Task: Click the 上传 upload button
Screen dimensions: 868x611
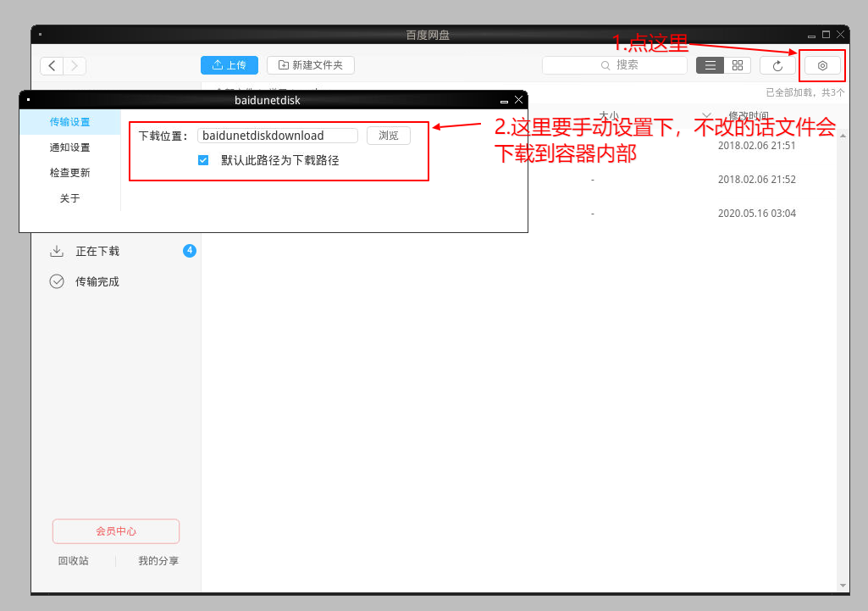Action: [x=229, y=64]
